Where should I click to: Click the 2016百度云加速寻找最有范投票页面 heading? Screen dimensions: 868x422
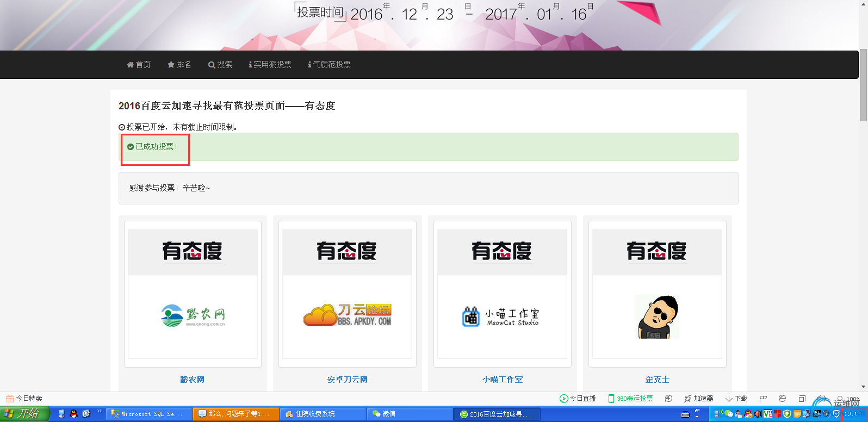(227, 105)
